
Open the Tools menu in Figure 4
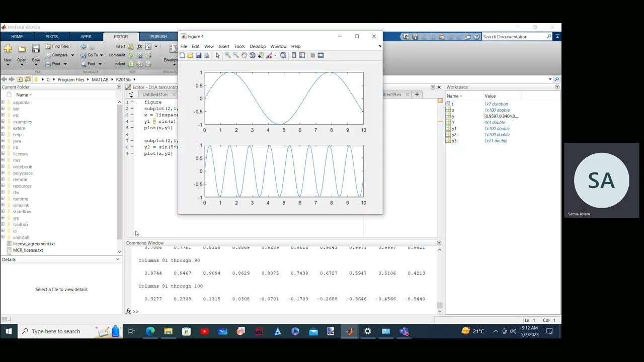click(239, 46)
